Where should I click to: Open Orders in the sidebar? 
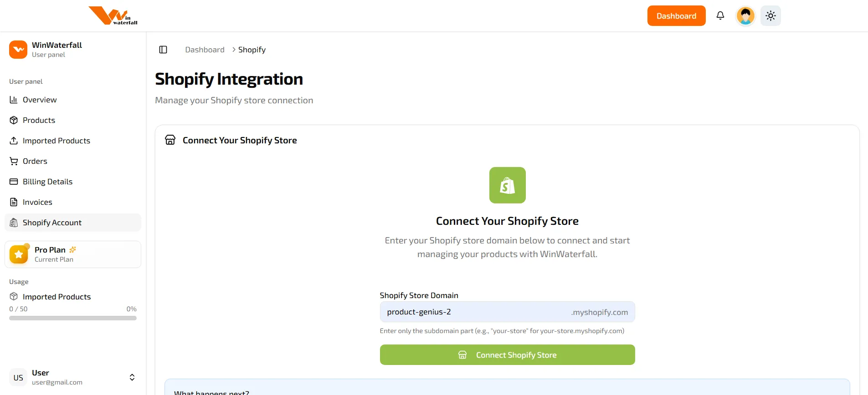[73, 161]
